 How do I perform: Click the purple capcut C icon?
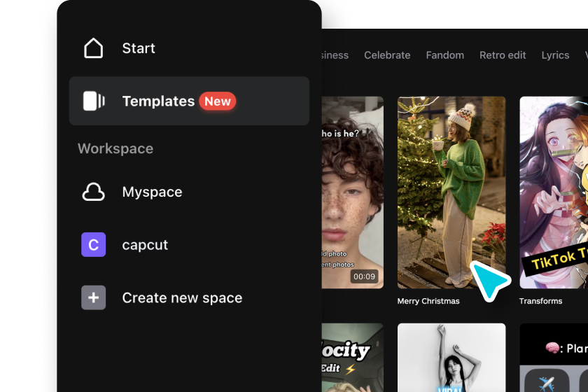click(93, 244)
